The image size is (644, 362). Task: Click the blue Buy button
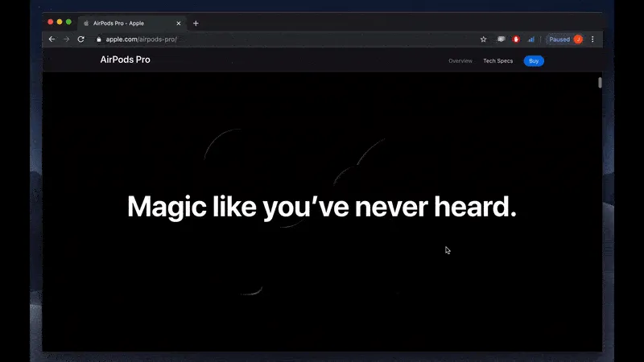534,61
